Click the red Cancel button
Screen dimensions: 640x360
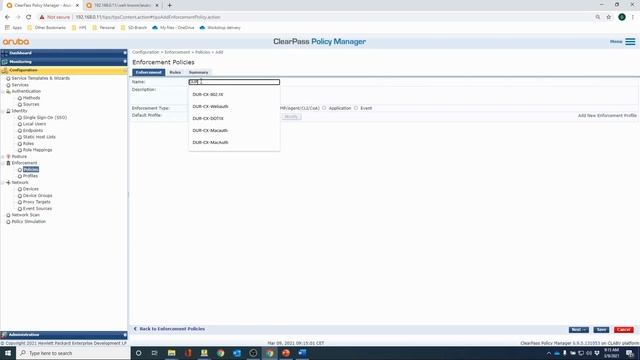click(624, 330)
